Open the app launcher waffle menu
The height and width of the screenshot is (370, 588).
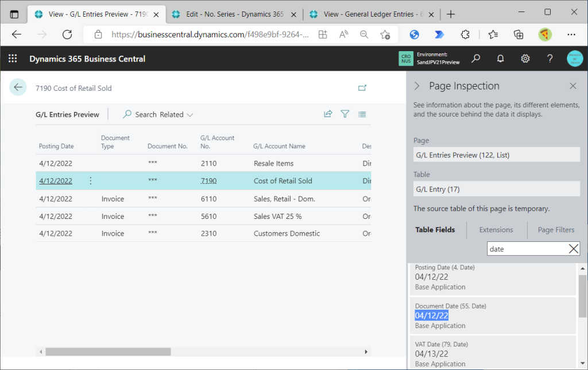[13, 59]
